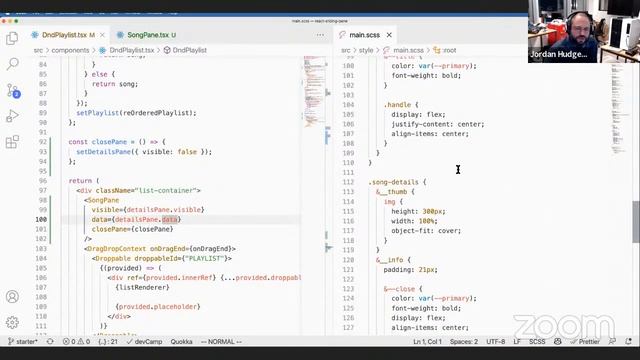Viewport: 640px width, 360px height.
Task: Open the Accounts menu icon
Action: pyautogui.click(x=12, y=297)
